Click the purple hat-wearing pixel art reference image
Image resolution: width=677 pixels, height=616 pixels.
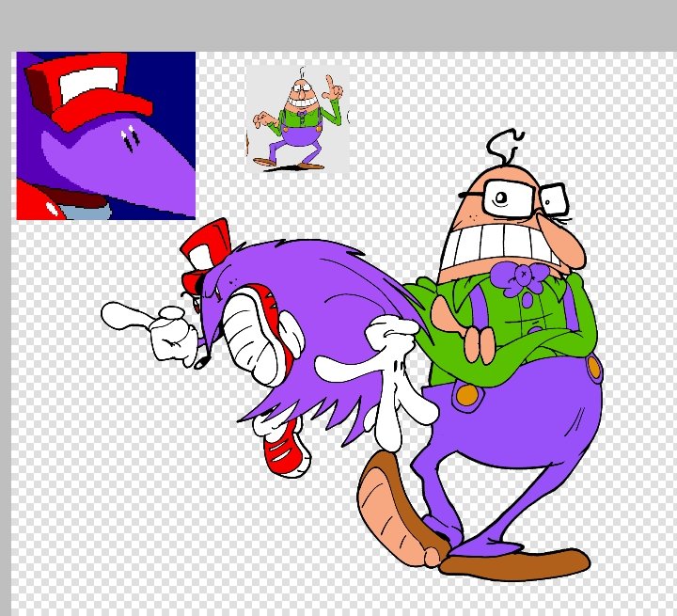(x=105, y=135)
